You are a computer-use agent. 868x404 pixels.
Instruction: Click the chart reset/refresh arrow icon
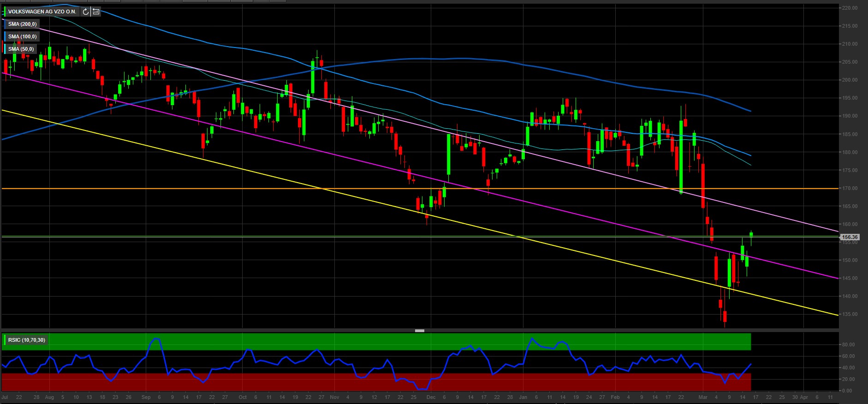(x=86, y=12)
